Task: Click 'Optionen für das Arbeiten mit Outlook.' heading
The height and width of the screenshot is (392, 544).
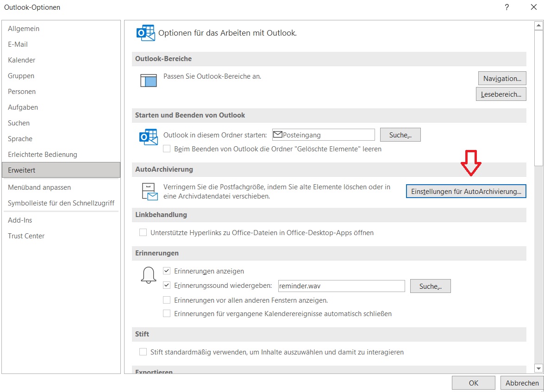Action: (x=228, y=33)
